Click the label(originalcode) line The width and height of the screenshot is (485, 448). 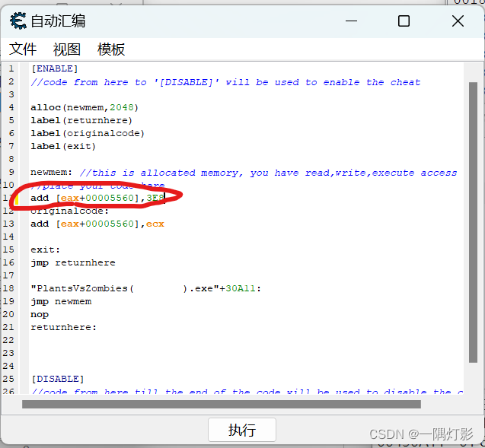point(88,133)
